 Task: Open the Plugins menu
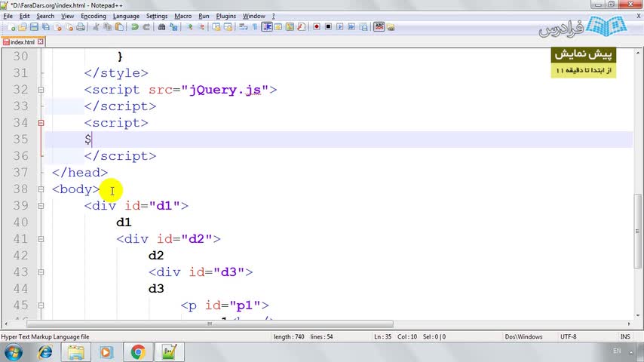pos(226,16)
